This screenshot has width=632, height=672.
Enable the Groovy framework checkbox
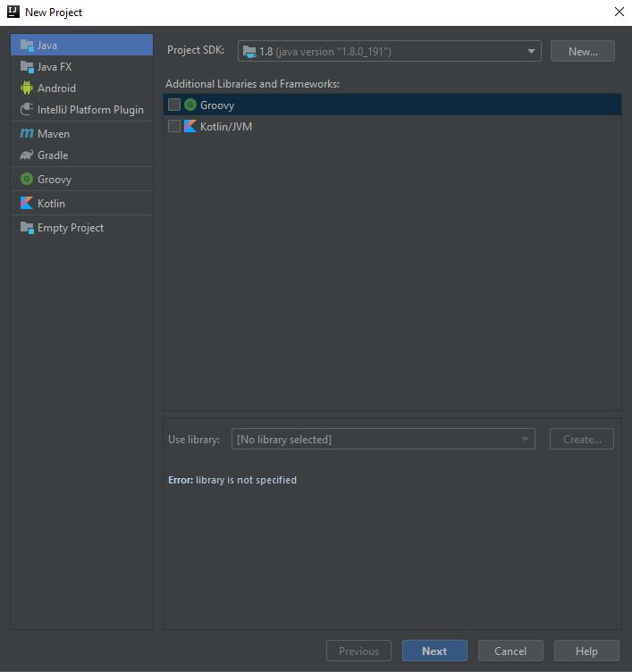(x=174, y=105)
